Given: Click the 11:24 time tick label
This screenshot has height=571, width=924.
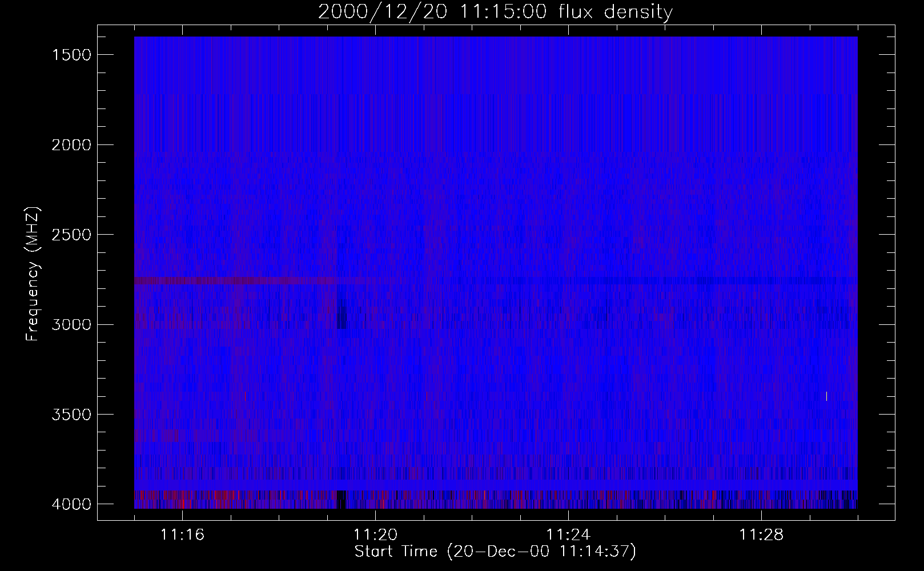Looking at the screenshot, I should tap(568, 535).
